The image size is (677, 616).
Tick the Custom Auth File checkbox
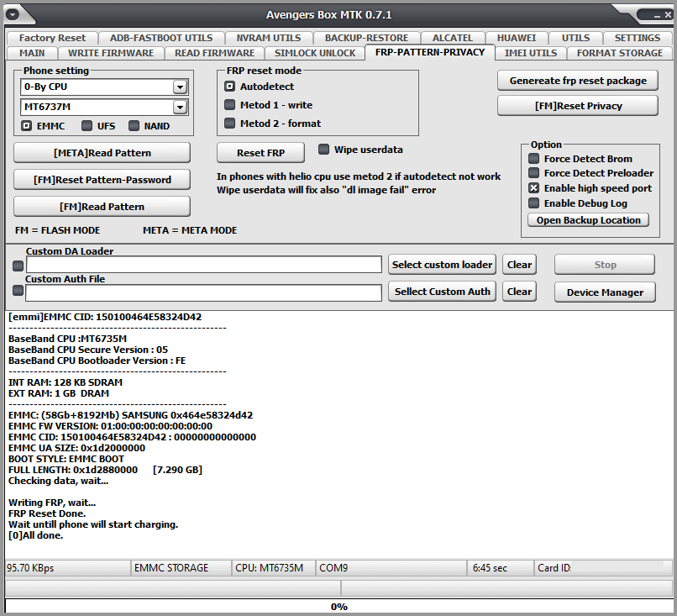coord(18,291)
